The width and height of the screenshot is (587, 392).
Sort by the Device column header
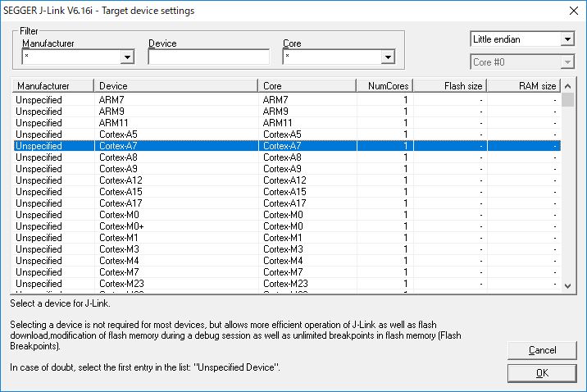176,86
